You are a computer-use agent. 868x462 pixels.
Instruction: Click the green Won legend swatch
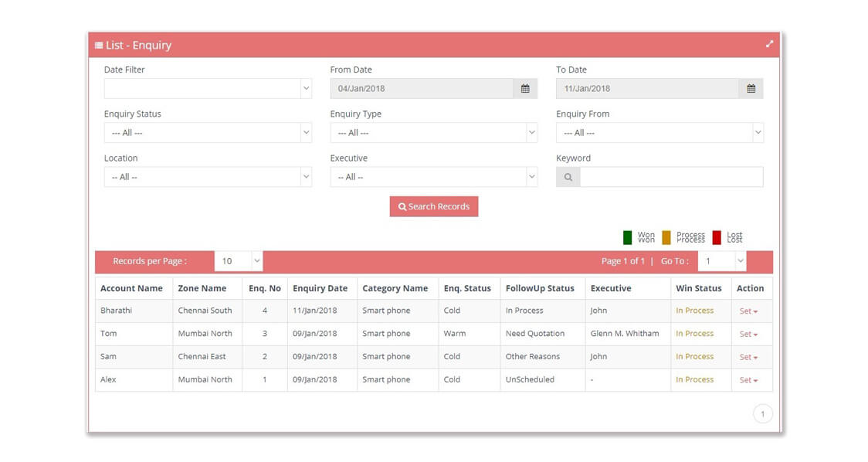pos(627,238)
